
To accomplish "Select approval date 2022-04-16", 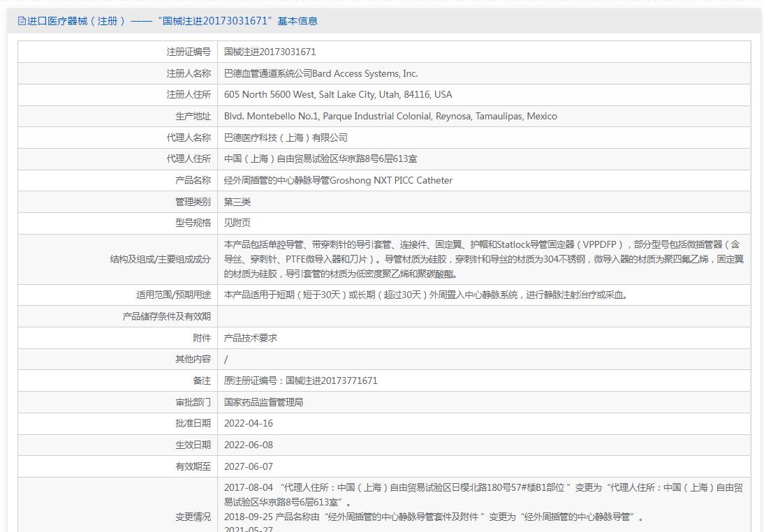I will (249, 423).
